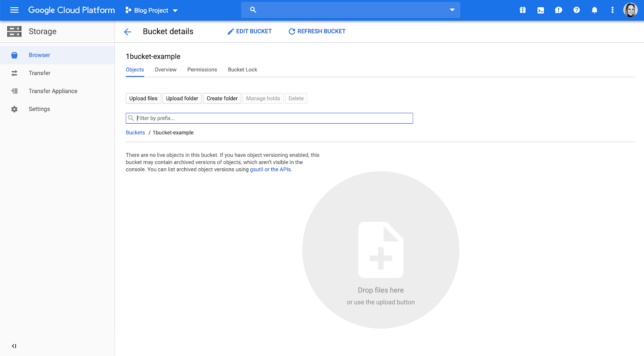Click the filter magnifier icon

click(x=131, y=118)
